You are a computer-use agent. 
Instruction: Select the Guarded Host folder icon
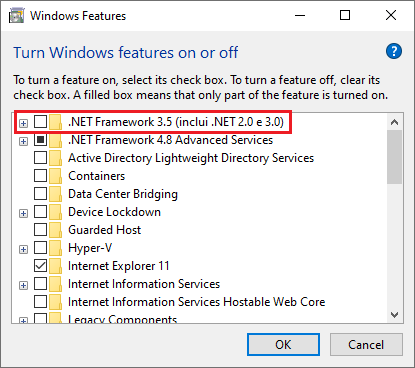(55, 230)
